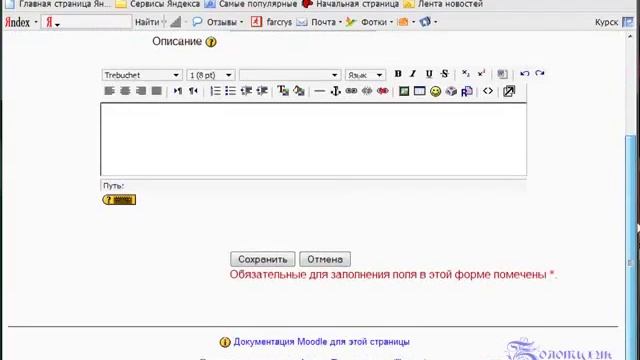
Task: Open farcrys toolbar item
Action: [271, 22]
